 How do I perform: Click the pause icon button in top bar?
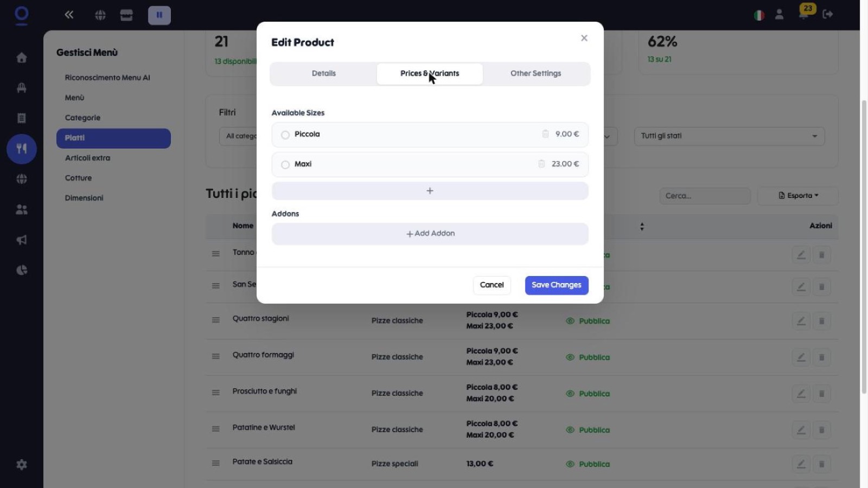(159, 15)
